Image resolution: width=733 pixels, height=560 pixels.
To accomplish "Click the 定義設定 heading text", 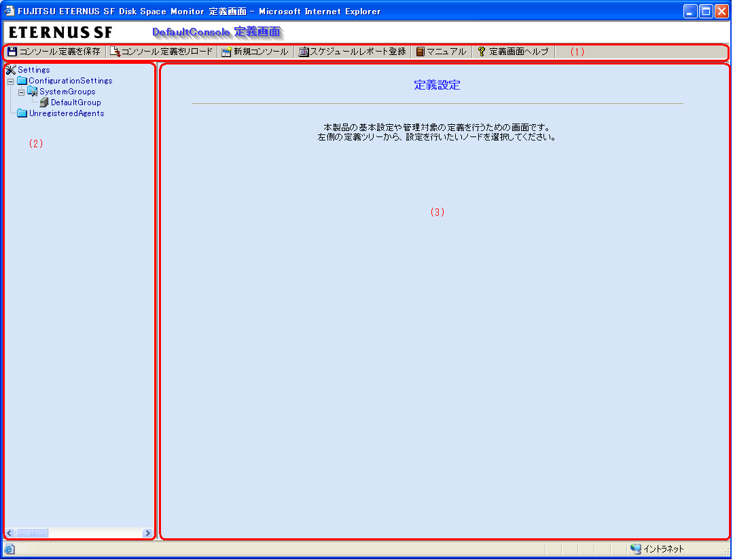I will [x=437, y=85].
